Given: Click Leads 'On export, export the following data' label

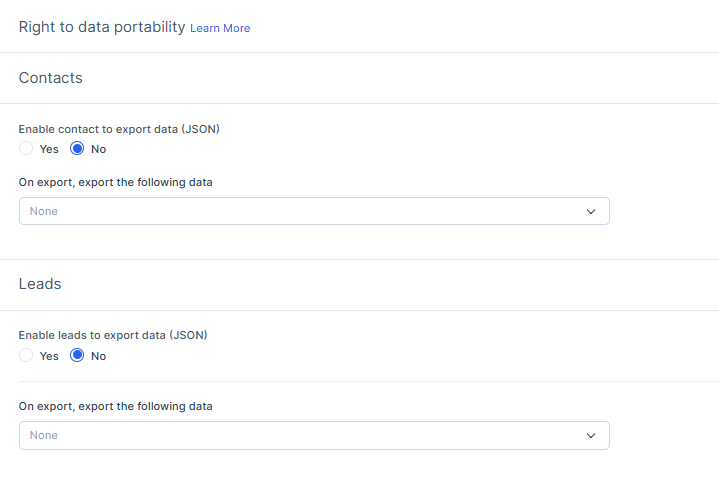Looking at the screenshot, I should point(116,406).
